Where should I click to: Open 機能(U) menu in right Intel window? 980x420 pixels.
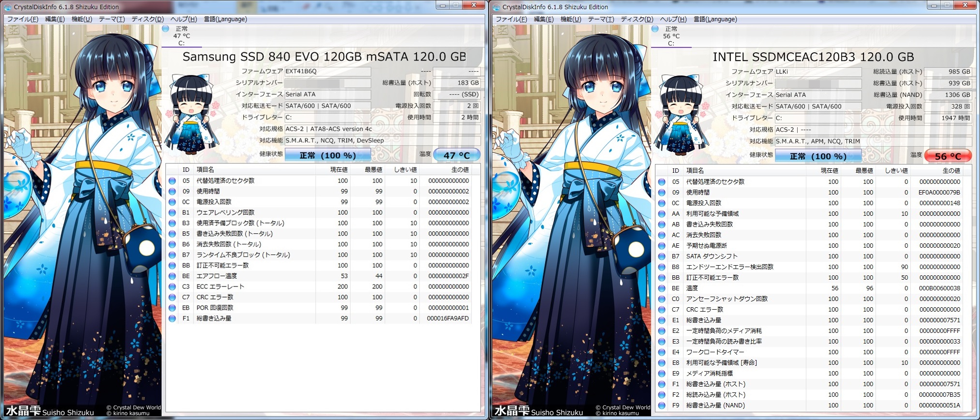pyautogui.click(x=571, y=19)
